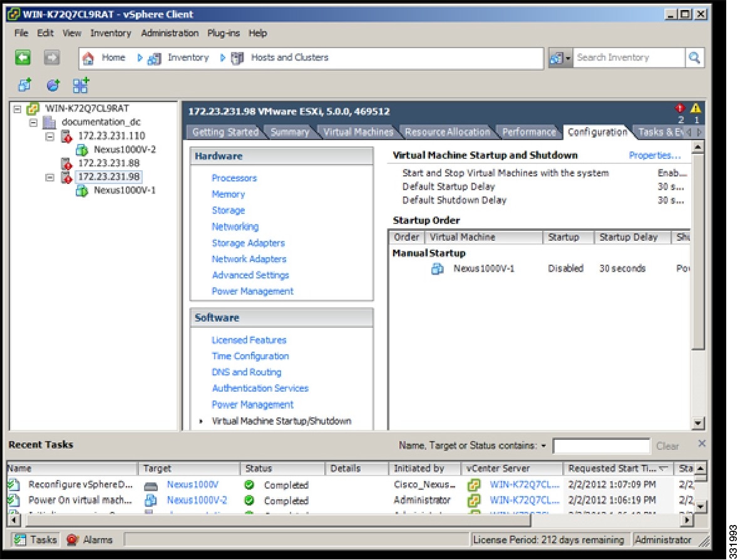Screen dimensions: 740x560
Task: Open the Time Configuration link
Action: coord(250,356)
